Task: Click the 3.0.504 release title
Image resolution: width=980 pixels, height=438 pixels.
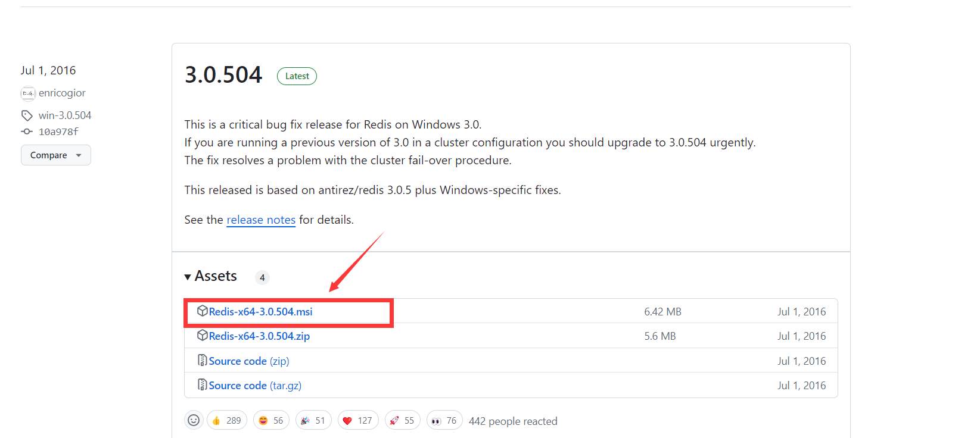Action: point(223,75)
